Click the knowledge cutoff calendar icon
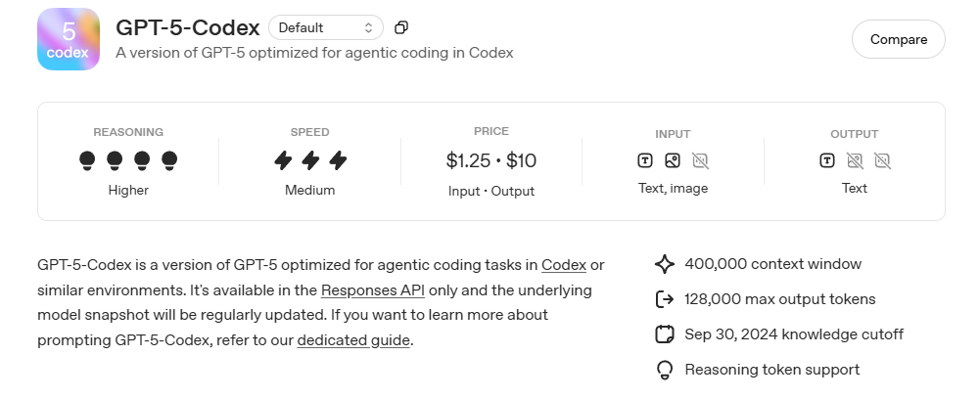The height and width of the screenshot is (400, 980). [665, 334]
